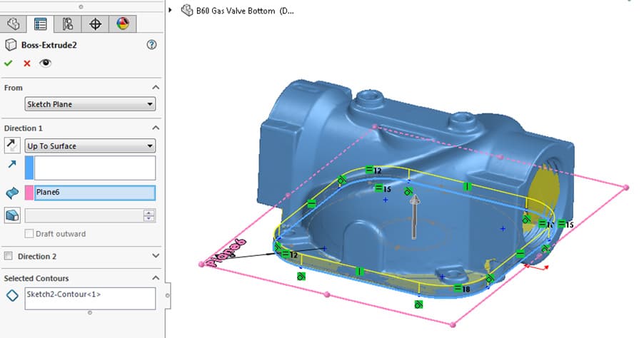Image resolution: width=644 pixels, height=338 pixels.
Task: Expand the B60 Gas Valve Bottom tree arrow
Action: pyautogui.click(x=170, y=10)
